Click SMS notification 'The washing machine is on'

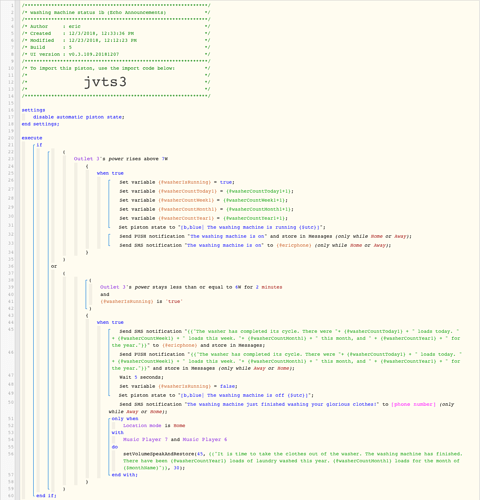click(255, 245)
